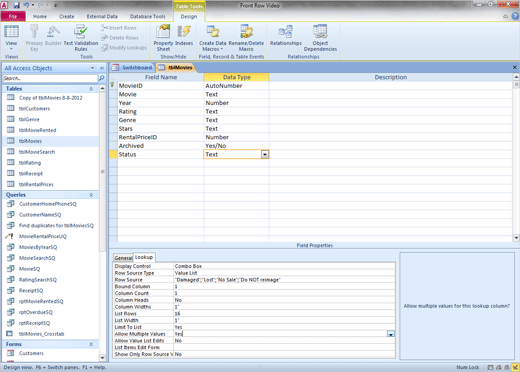The width and height of the screenshot is (520, 372).
Task: Open tblCustomers table in navigation pane
Action: pyautogui.click(x=34, y=109)
